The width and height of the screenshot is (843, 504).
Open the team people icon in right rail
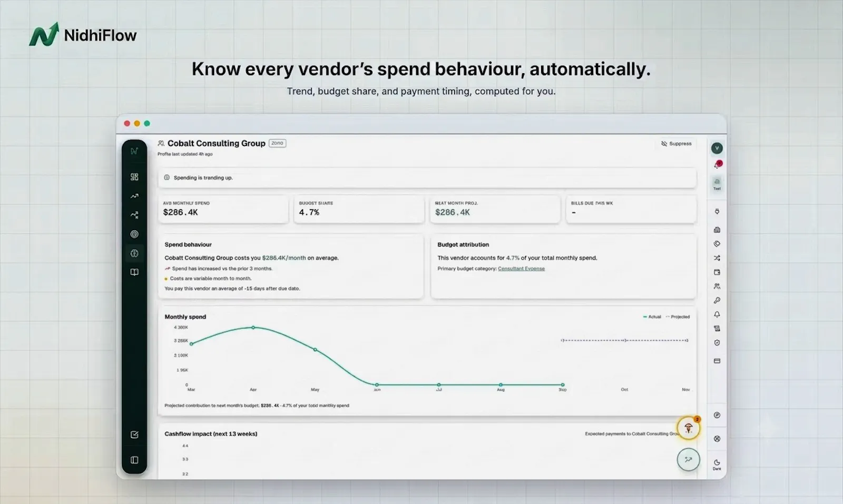(x=717, y=286)
